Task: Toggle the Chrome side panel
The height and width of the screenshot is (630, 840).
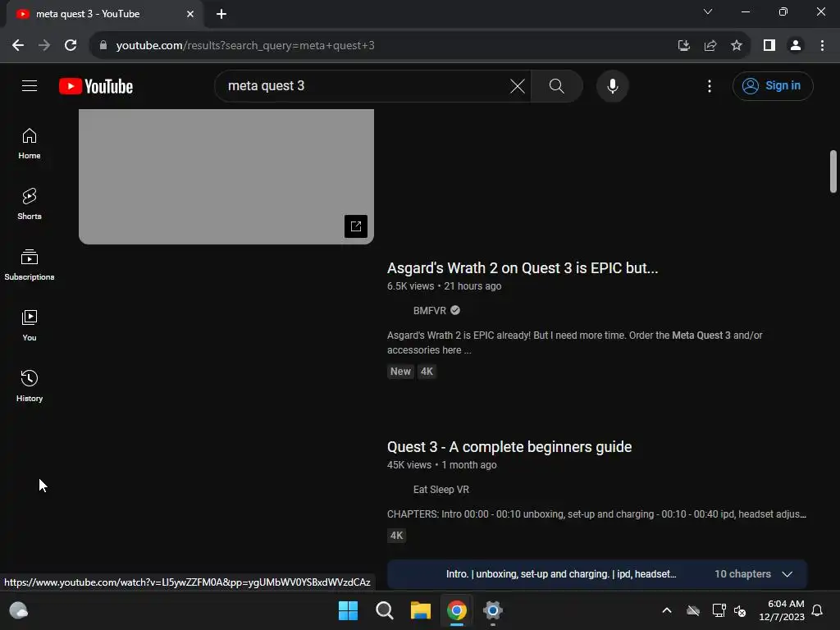Action: 769,45
